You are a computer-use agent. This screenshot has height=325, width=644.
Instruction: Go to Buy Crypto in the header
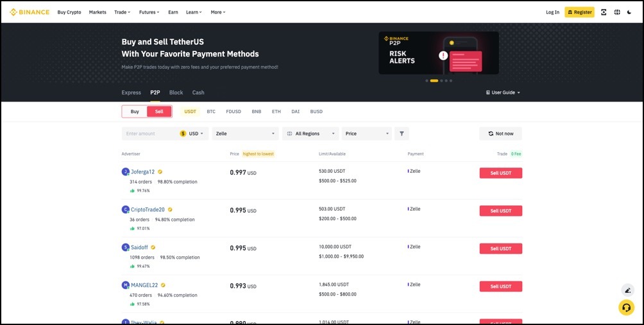(x=69, y=12)
